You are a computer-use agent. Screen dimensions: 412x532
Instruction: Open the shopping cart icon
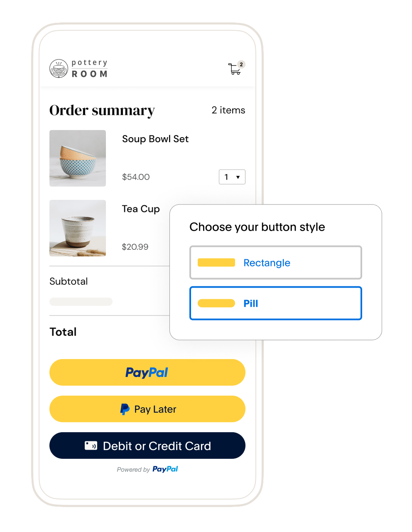click(x=235, y=69)
